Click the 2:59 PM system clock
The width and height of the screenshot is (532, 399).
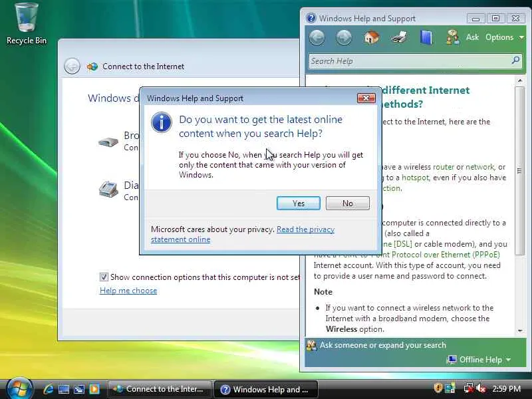[506, 388]
